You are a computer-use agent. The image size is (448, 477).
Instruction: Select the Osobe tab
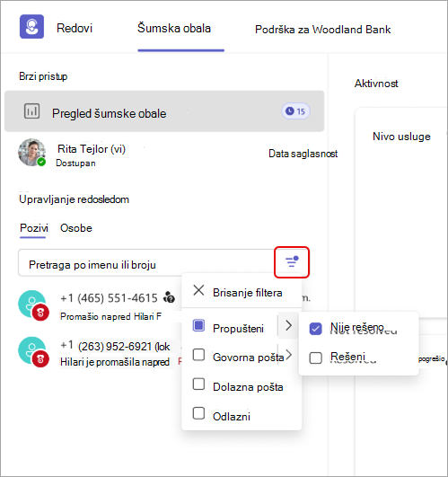coord(76,228)
